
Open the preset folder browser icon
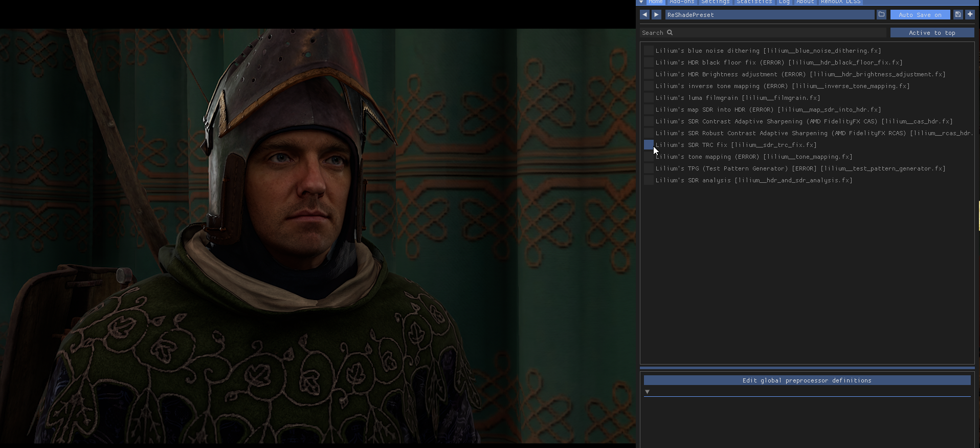pyautogui.click(x=881, y=15)
